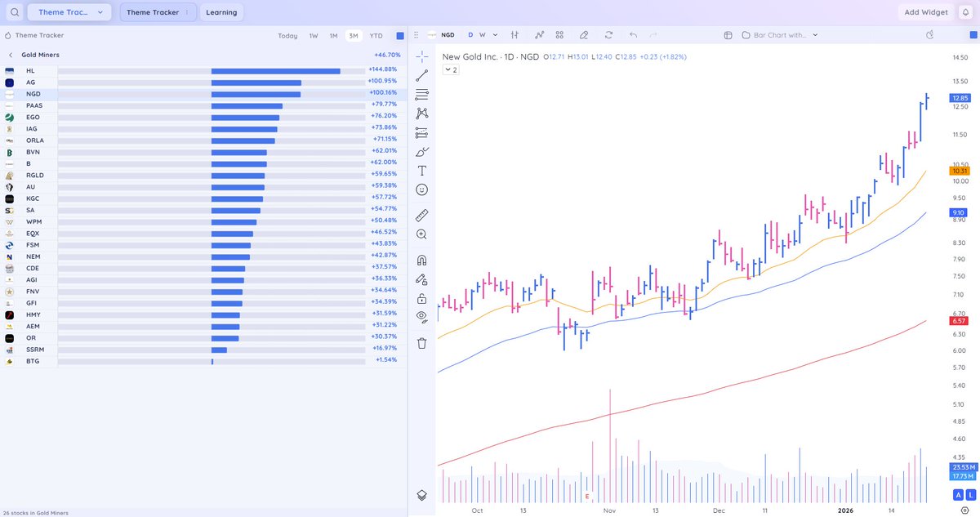Select the ruler measure tool
Viewport: 980px width, 517px height.
[x=421, y=216]
